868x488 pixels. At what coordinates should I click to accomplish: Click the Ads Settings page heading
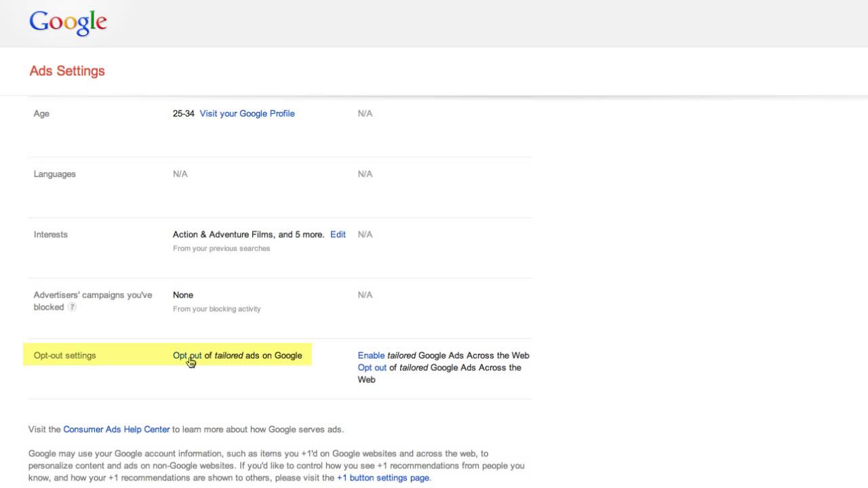(67, 70)
